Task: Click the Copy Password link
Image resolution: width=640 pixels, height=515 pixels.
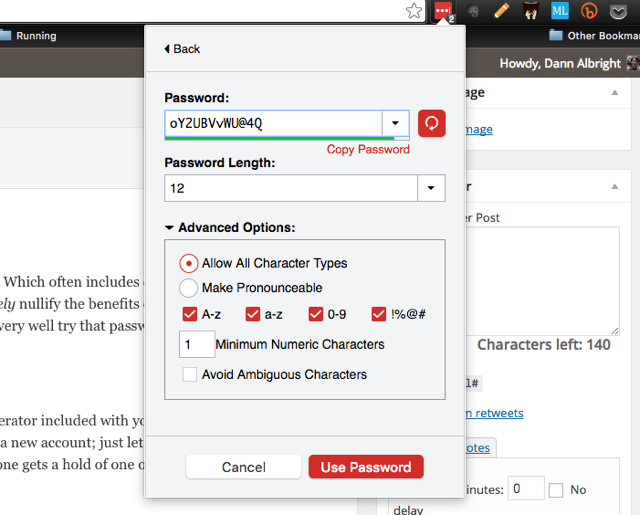Action: (x=368, y=149)
